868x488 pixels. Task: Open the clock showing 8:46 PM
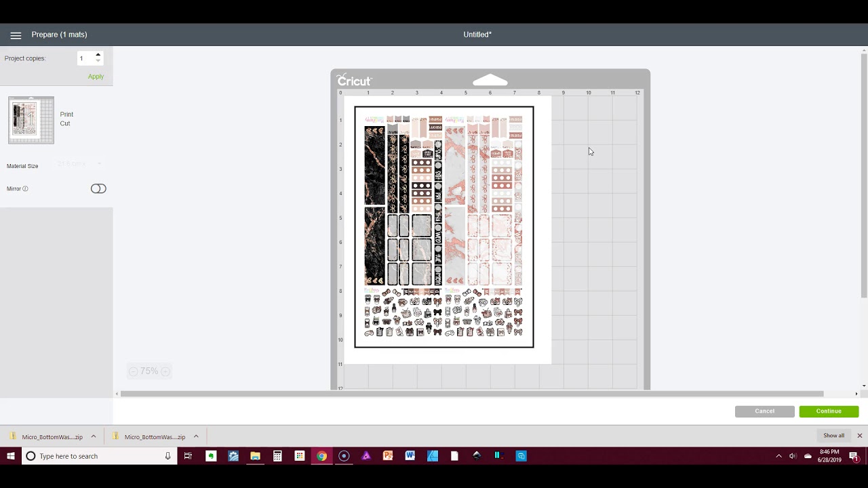click(x=829, y=456)
